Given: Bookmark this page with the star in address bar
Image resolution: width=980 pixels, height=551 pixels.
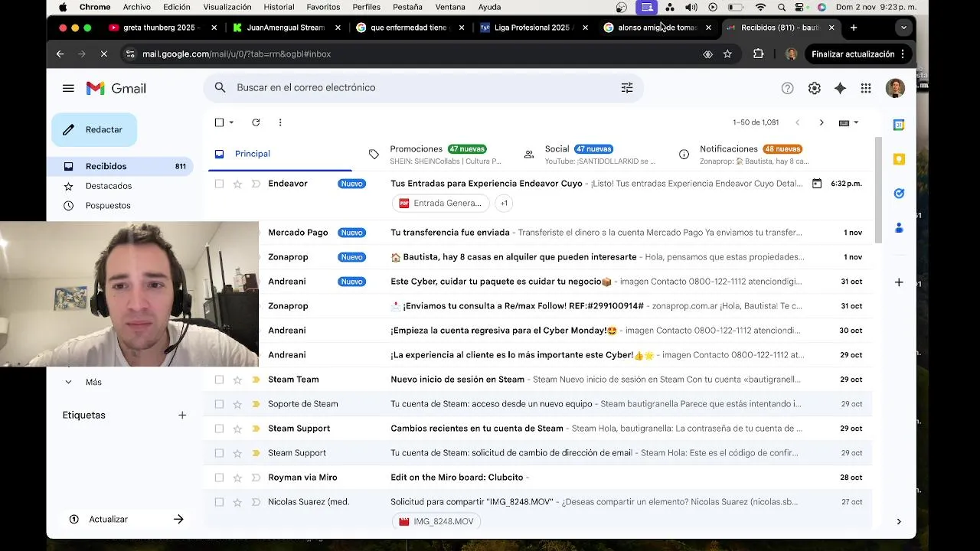Looking at the screenshot, I should pyautogui.click(x=727, y=54).
